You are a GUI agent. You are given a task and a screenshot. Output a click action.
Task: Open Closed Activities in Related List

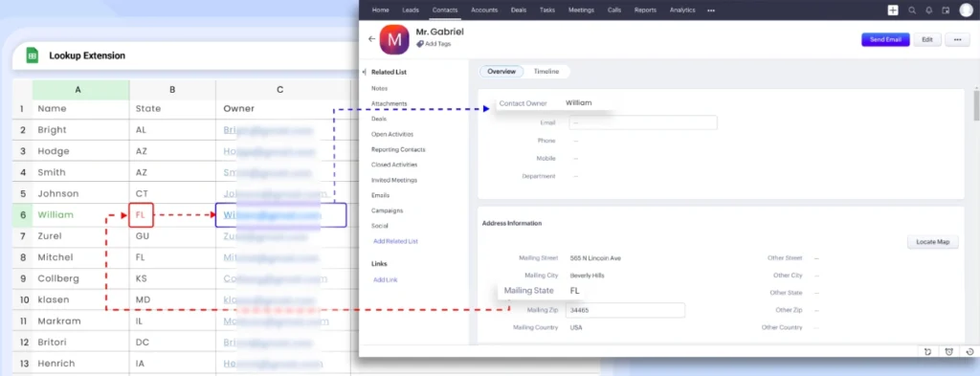point(394,165)
